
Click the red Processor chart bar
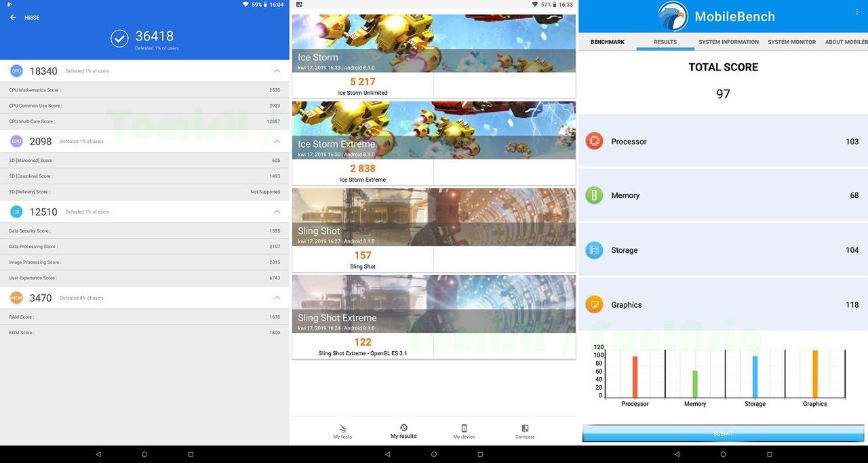(635, 377)
